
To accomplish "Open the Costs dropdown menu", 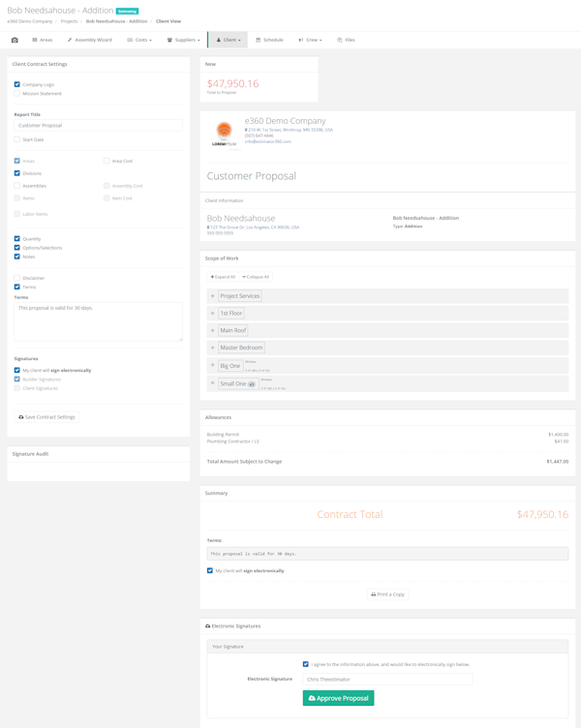I will pos(139,40).
